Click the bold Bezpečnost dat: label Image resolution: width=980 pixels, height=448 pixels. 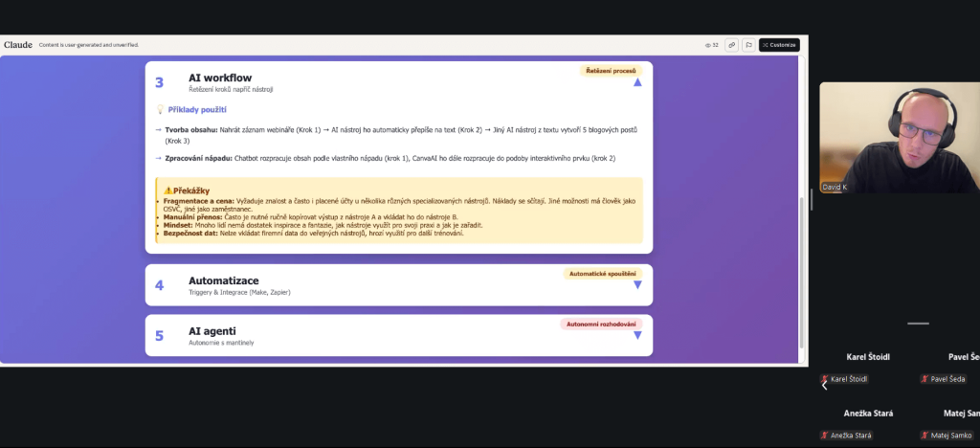(x=190, y=233)
